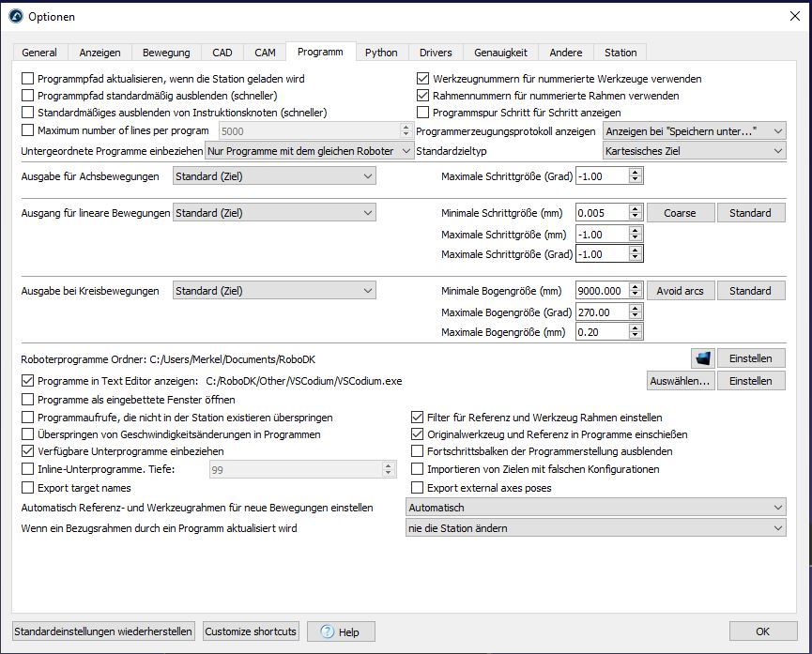The height and width of the screenshot is (654, 812).
Task: Click the Minimale Schrittgröße (mm) input field
Action: tap(601, 213)
